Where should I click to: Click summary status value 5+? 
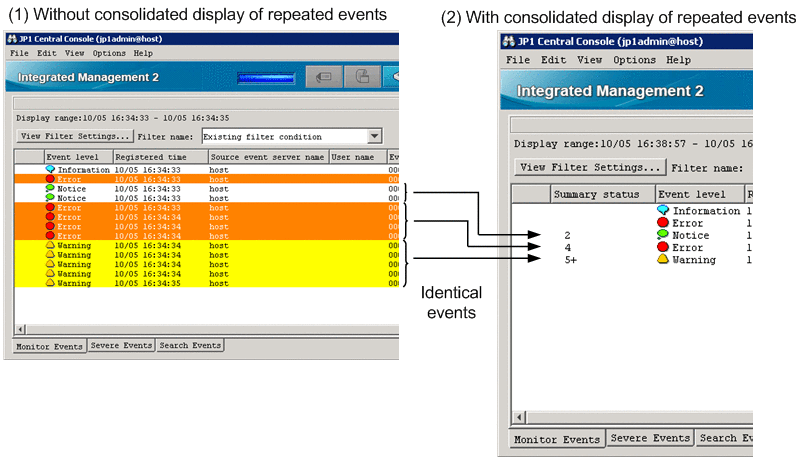pos(570,260)
